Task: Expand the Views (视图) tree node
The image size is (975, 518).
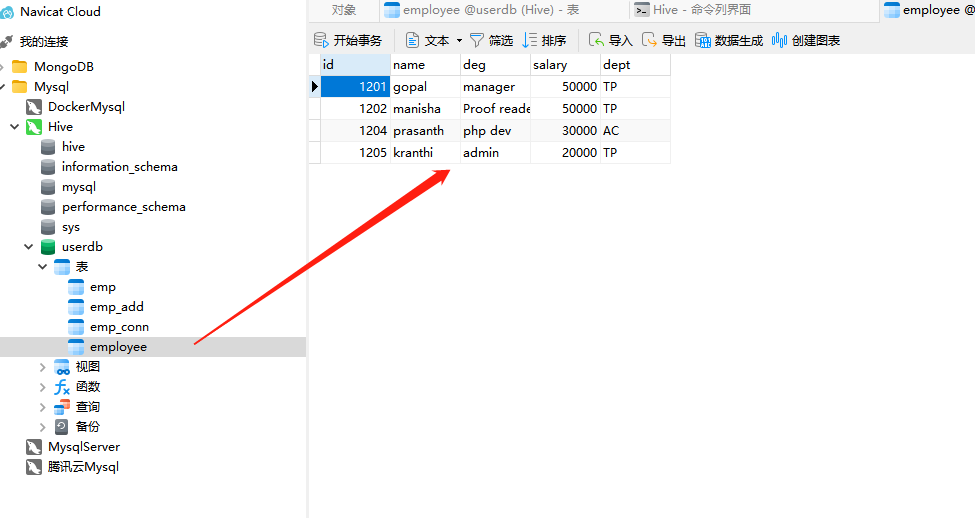Action: 43,367
